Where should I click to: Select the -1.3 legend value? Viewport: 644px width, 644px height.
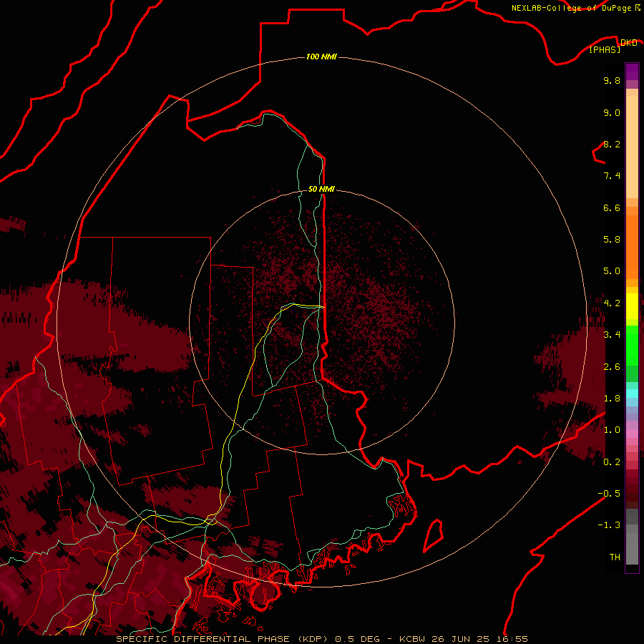[609, 525]
